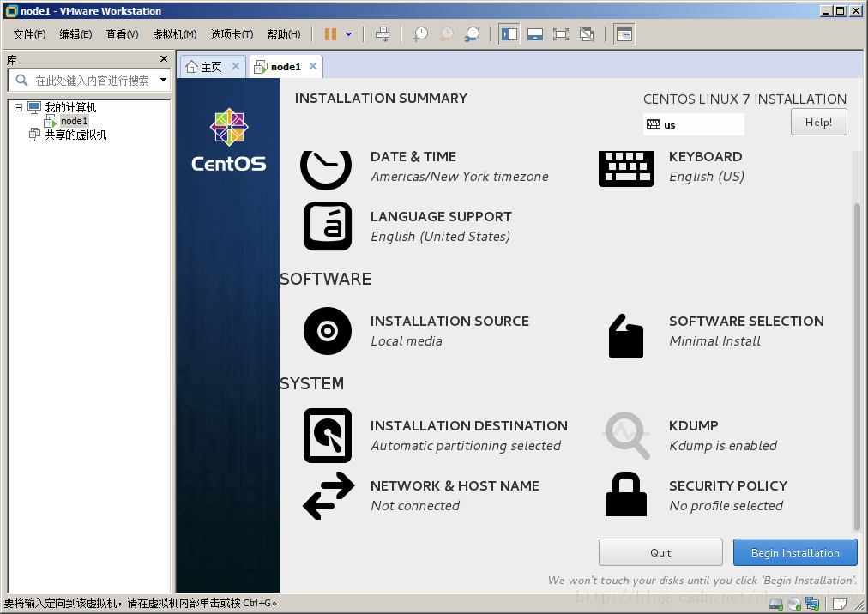Open the 选项卡(T) menu
868x614 pixels.
click(x=232, y=34)
